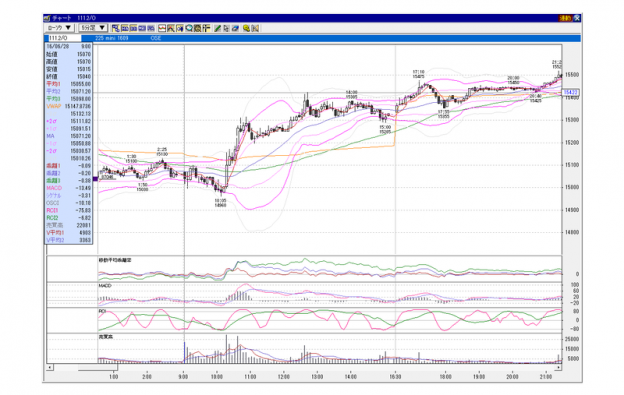Image resolution: width=624 pixels, height=395 pixels.
Task: Click the RCI indicator panel label
Action: [102, 311]
